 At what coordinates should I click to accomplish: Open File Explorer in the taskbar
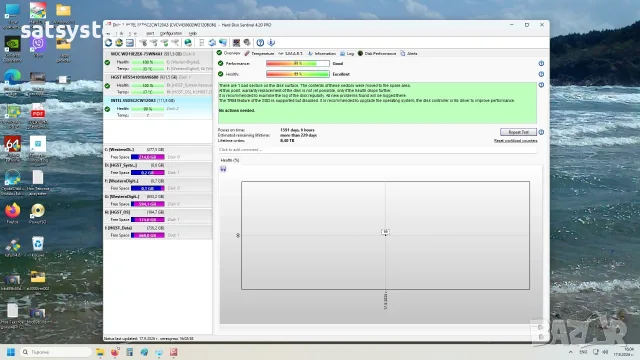pos(100,352)
